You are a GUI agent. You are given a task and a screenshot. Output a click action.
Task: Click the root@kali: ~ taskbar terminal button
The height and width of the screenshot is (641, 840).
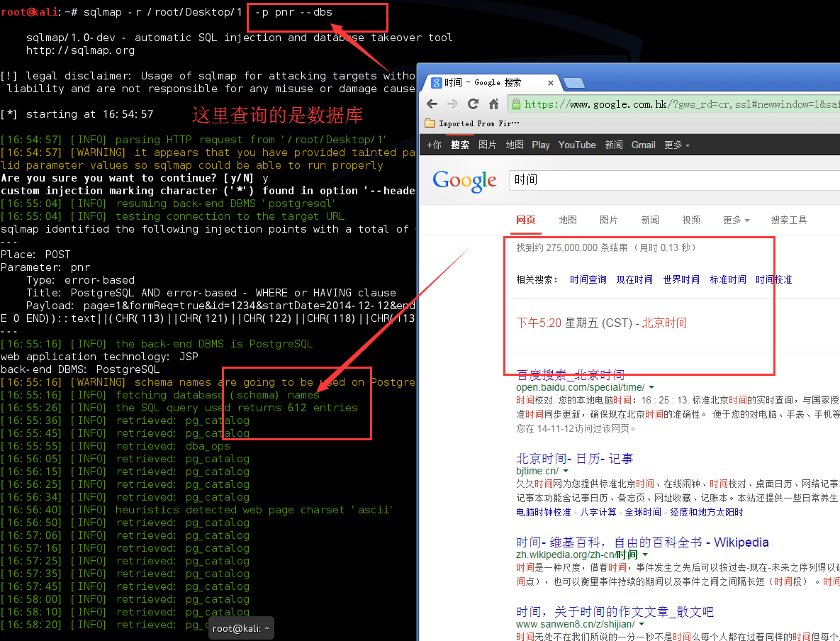(x=241, y=628)
